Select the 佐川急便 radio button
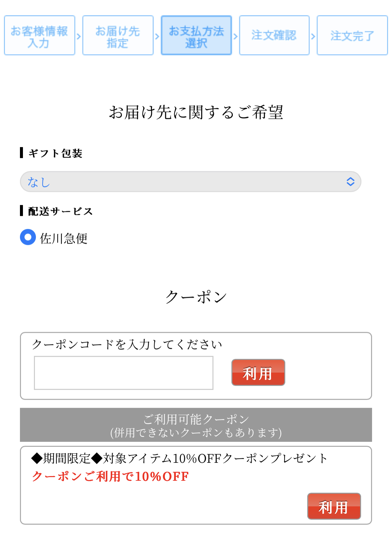 [x=28, y=237]
